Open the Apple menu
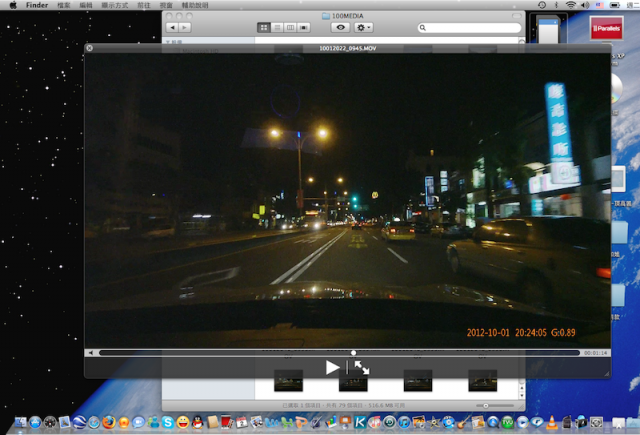 (13, 5)
